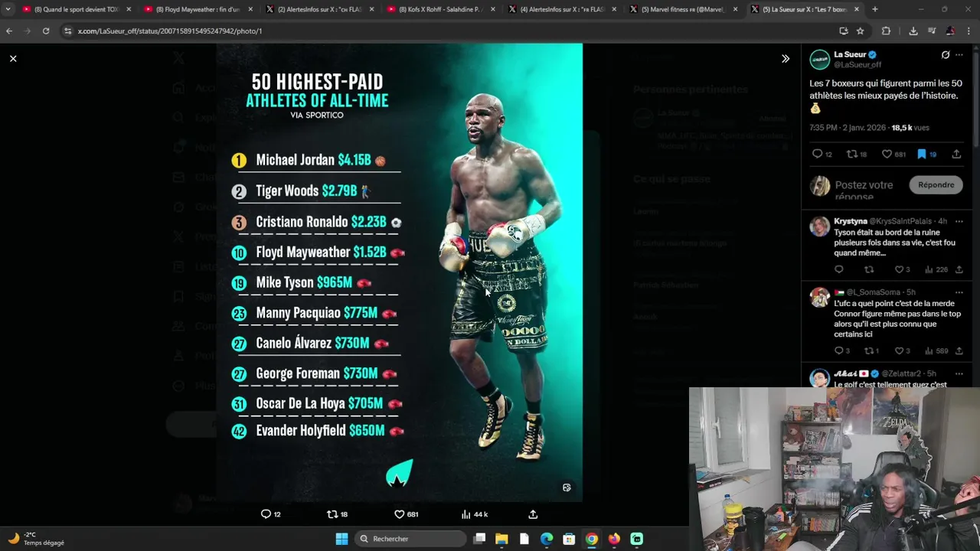Open Krystyna's profile name

coord(851,221)
